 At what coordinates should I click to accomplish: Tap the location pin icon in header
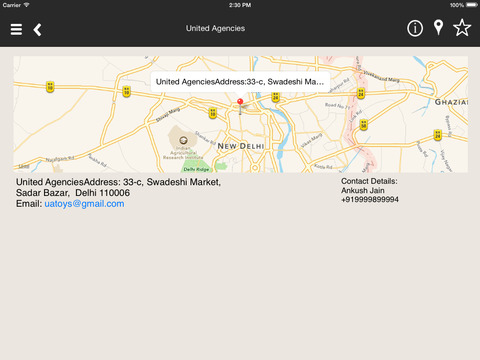coord(438,27)
